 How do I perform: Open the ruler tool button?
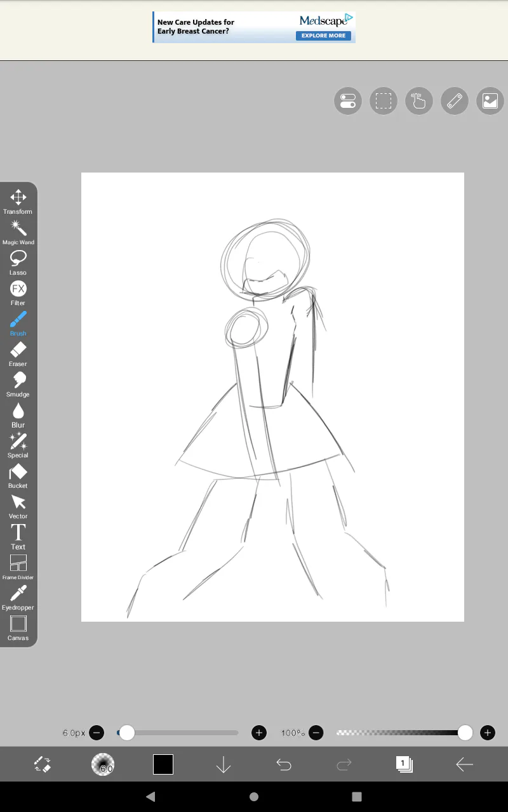click(x=455, y=101)
